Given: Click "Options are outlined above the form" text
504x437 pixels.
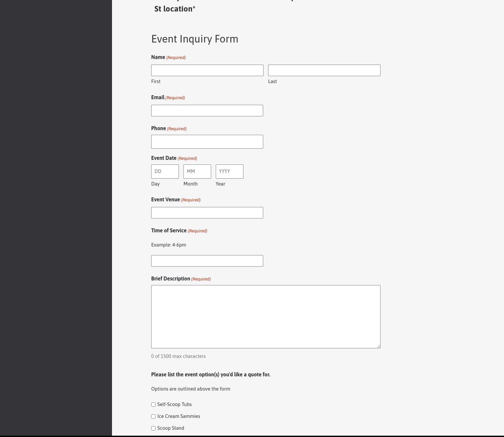Looking at the screenshot, I should click(x=191, y=389).
